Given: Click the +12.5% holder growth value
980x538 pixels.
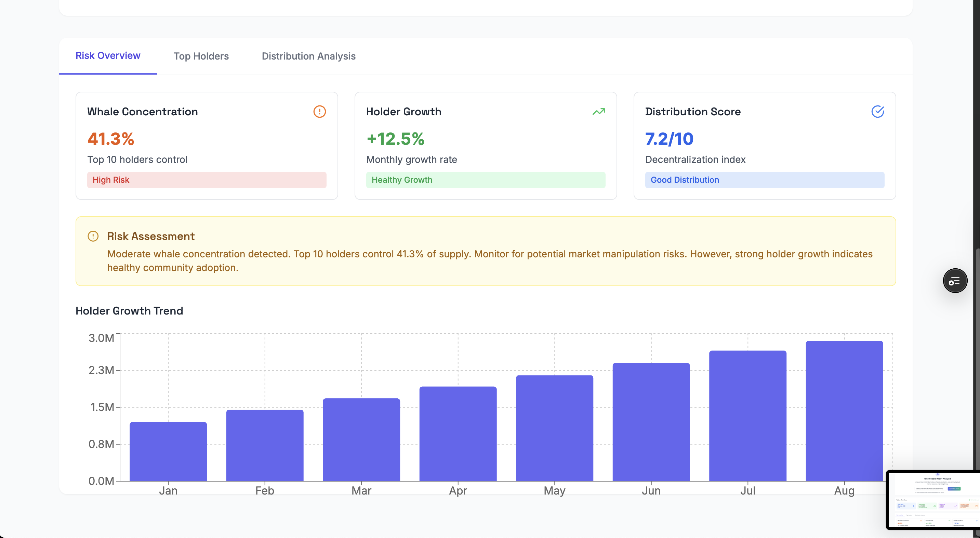Looking at the screenshot, I should (395, 139).
